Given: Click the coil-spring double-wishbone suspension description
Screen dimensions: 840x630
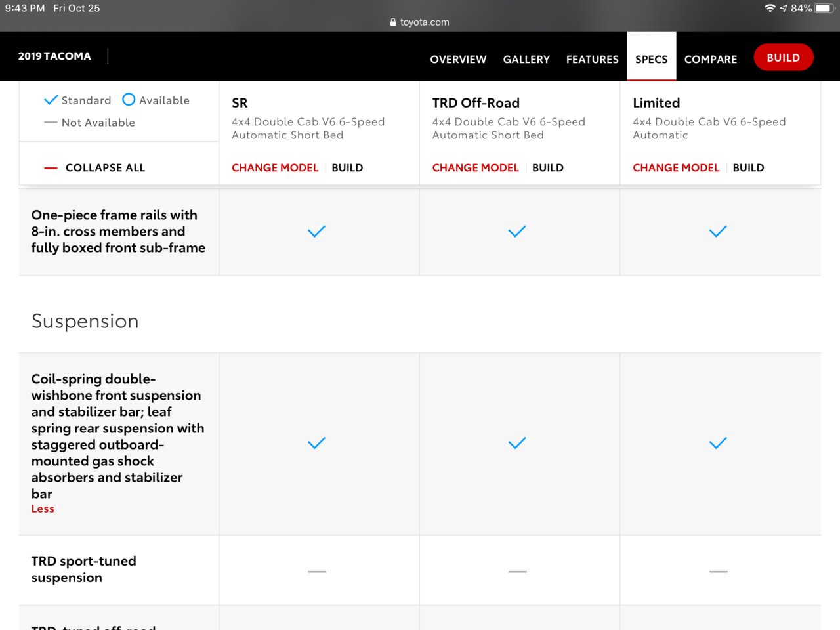Looking at the screenshot, I should click(x=117, y=436).
